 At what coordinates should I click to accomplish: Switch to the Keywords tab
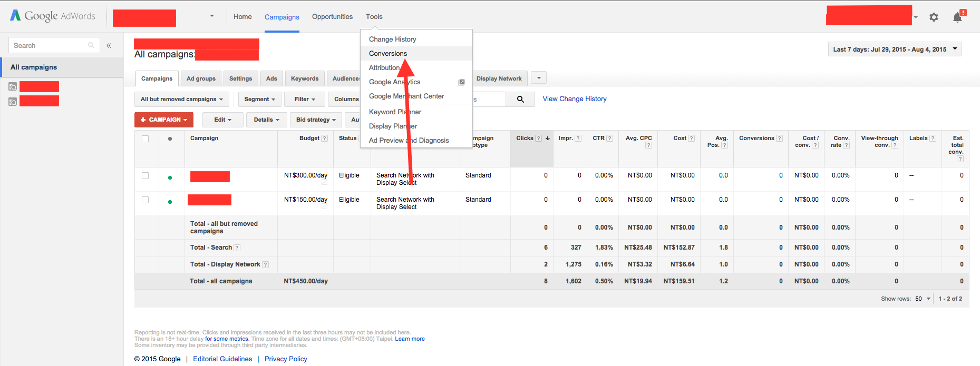(x=305, y=78)
